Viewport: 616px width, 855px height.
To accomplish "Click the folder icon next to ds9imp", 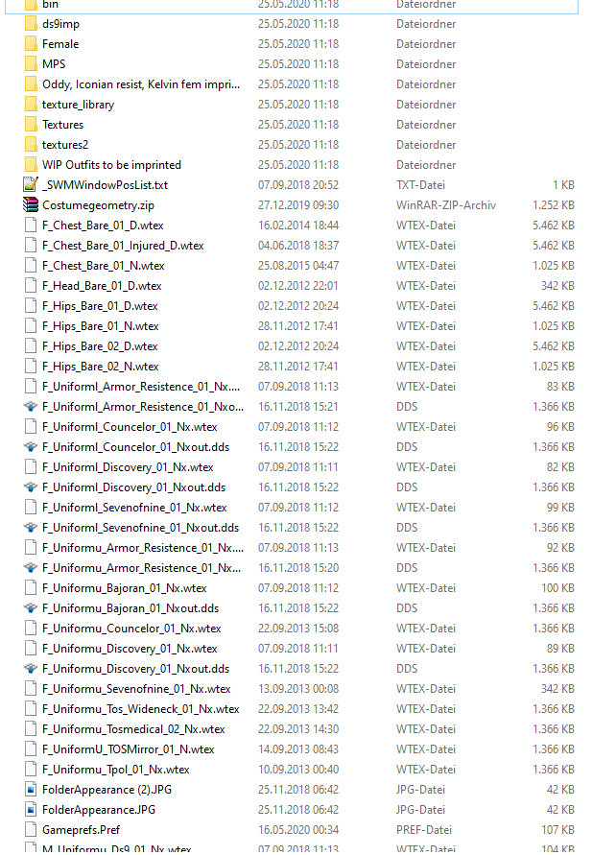I will pos(31,24).
